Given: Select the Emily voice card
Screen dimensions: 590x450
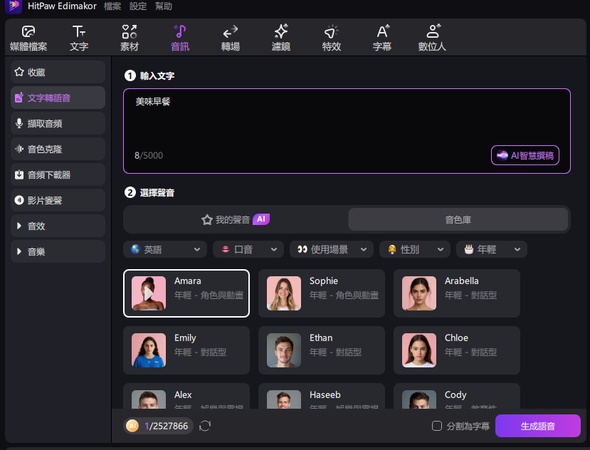Looking at the screenshot, I should click(x=186, y=350).
